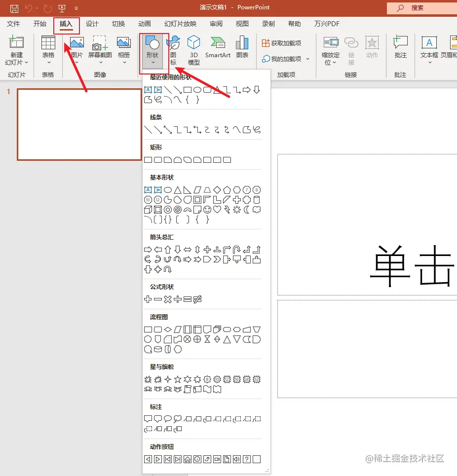Select the 5-point star shape

178,379
